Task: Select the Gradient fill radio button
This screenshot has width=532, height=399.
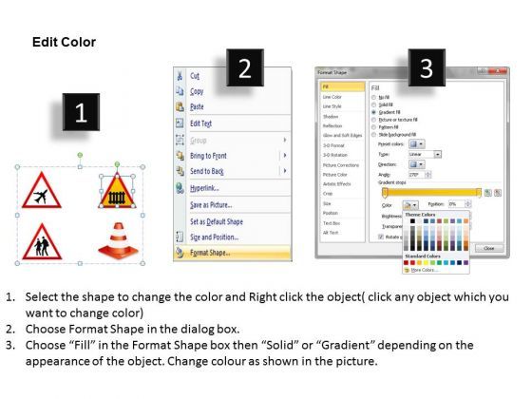Action: coord(374,112)
